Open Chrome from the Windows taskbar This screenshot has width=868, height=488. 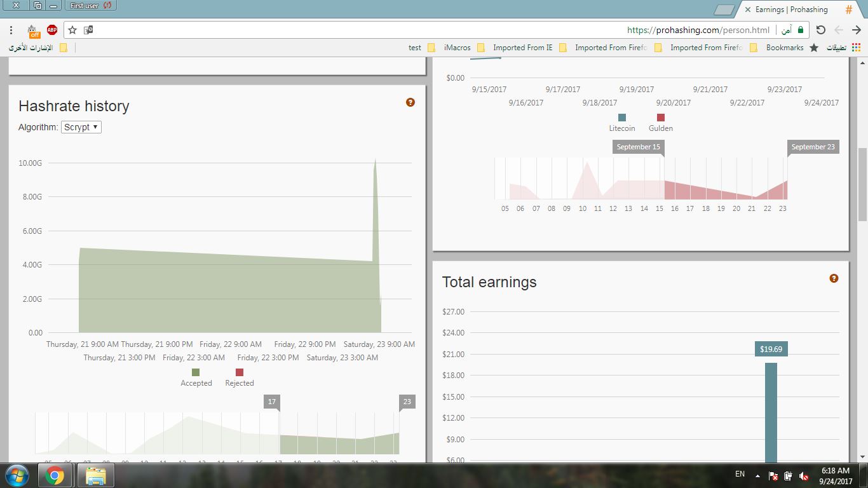(x=55, y=475)
